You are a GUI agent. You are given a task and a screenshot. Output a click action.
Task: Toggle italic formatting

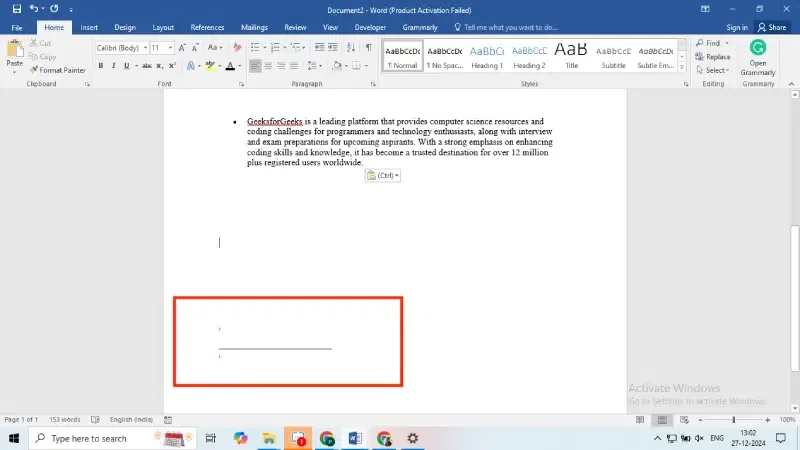(114, 66)
